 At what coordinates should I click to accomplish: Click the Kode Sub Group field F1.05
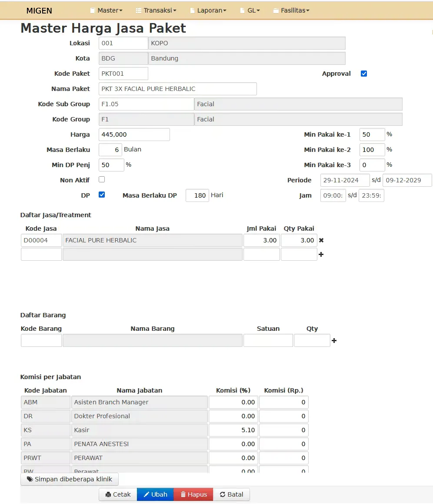tap(147, 104)
